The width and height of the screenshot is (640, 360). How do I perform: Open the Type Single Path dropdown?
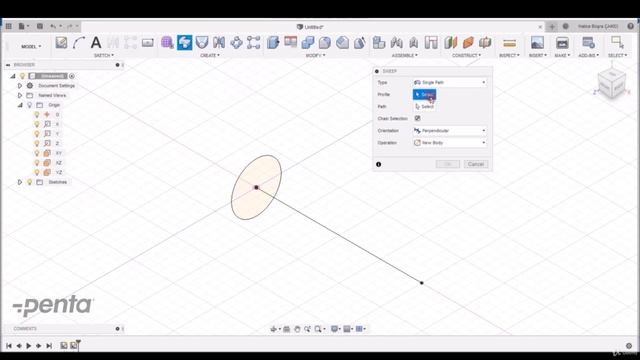coord(450,82)
